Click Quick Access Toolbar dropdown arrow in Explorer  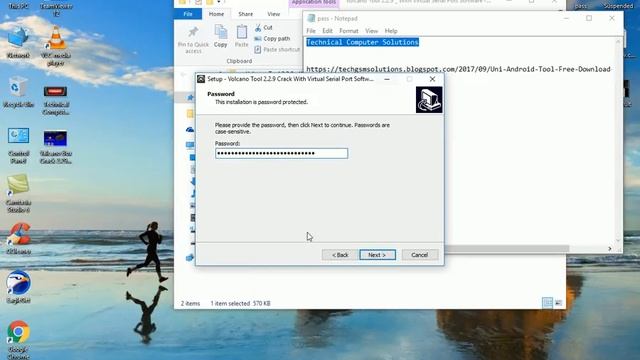pos(219,2)
